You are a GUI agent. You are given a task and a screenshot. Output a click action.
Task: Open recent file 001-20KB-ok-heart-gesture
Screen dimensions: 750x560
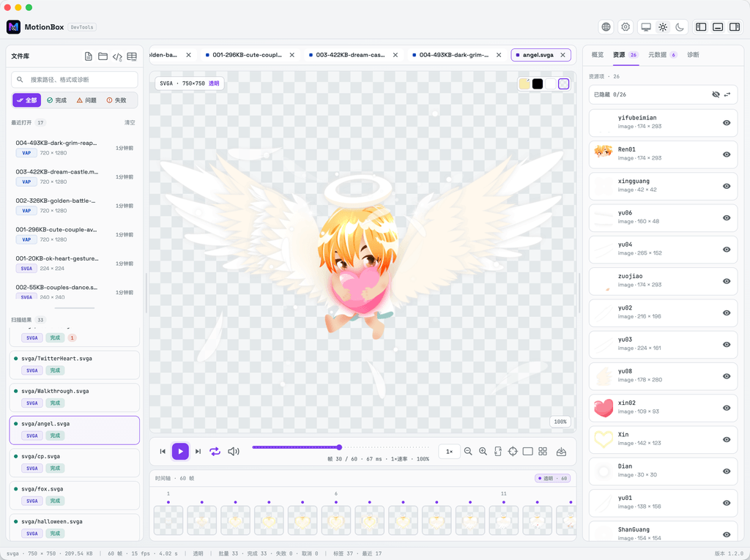(x=75, y=264)
